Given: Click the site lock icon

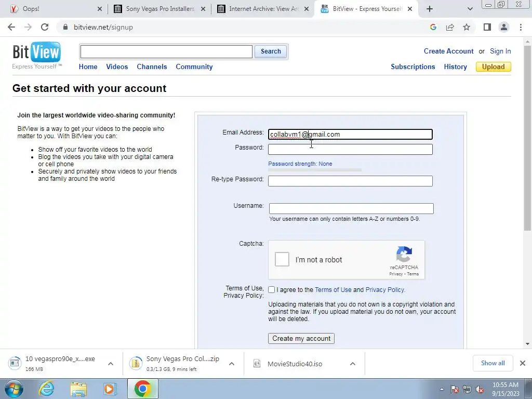Looking at the screenshot, I should pyautogui.click(x=65, y=27).
